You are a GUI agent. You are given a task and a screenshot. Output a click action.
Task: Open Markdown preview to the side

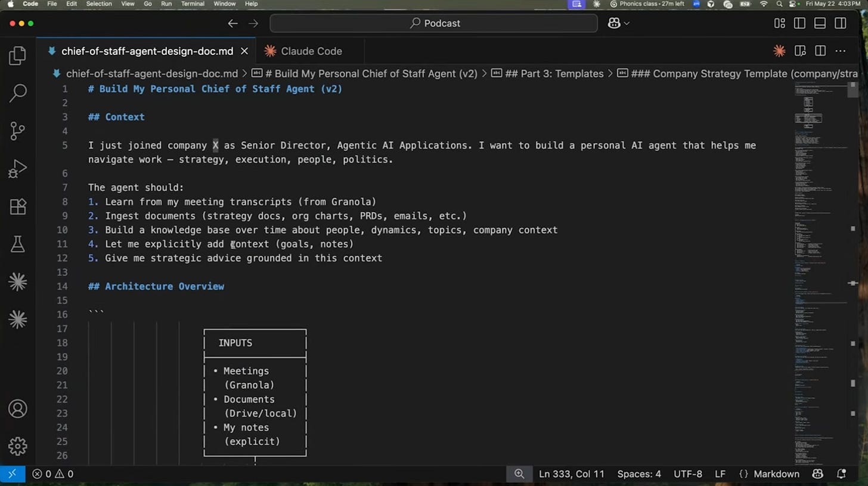tap(800, 51)
